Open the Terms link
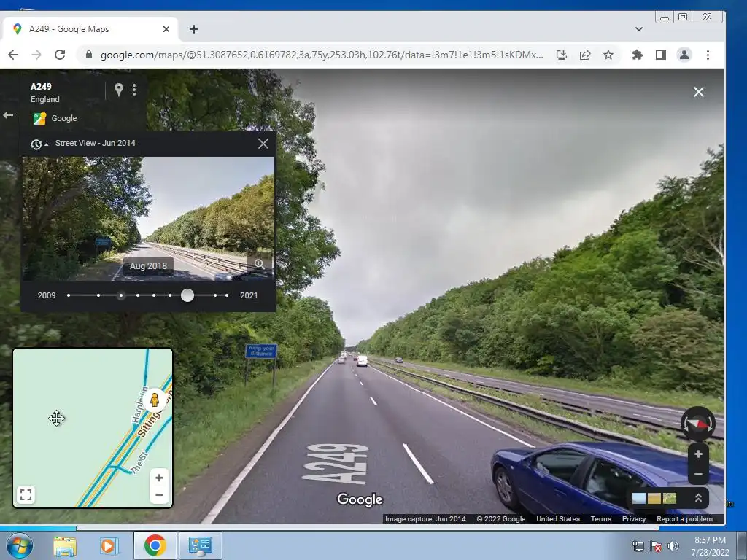 [601, 519]
